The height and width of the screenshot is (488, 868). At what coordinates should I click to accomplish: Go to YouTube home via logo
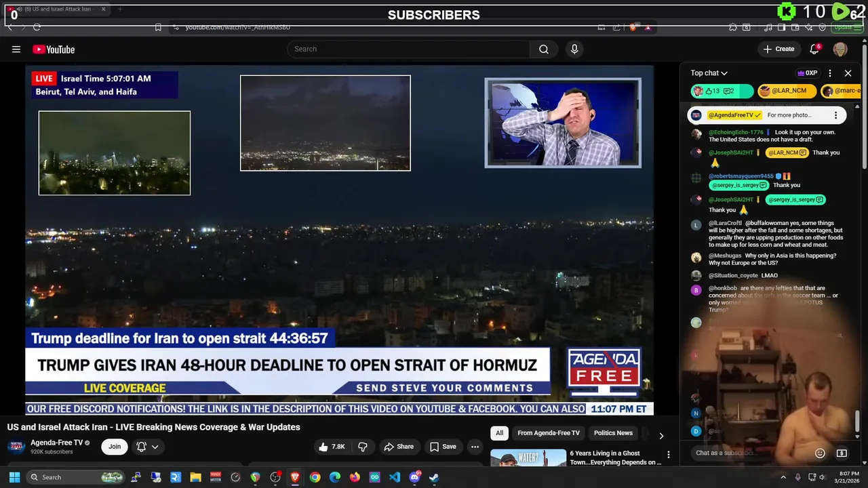pos(54,49)
